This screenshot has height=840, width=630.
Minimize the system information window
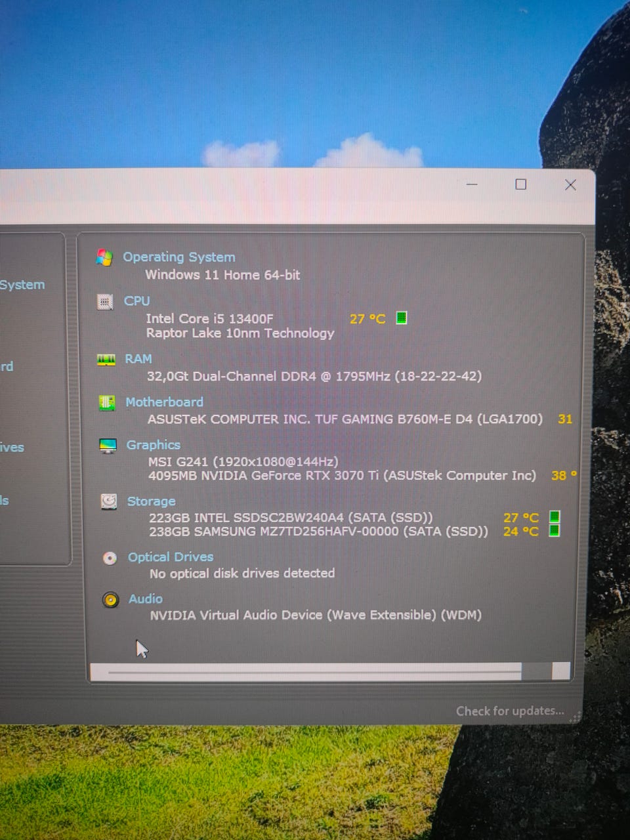click(472, 184)
